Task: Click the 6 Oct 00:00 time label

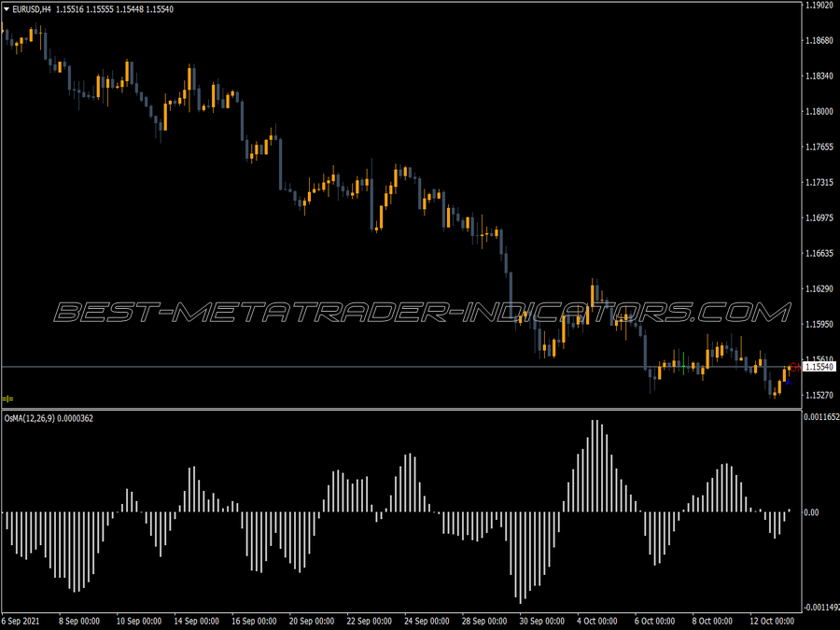Action: [654, 621]
